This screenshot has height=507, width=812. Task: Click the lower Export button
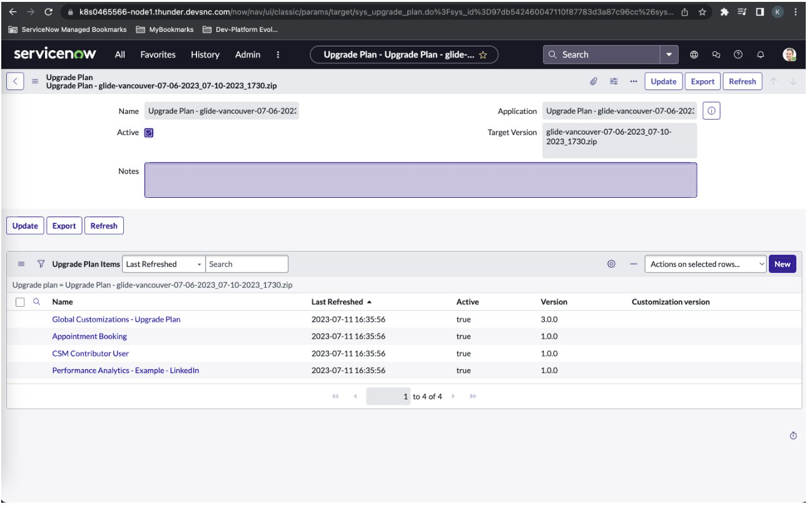64,226
